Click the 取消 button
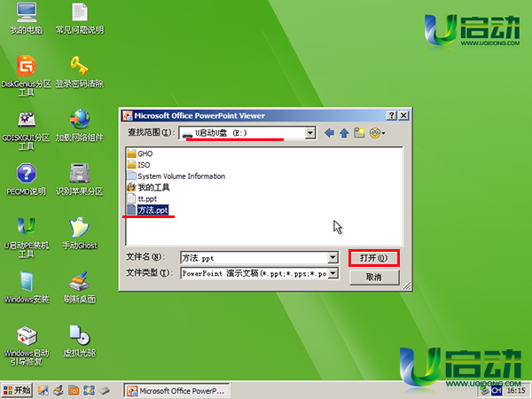 [374, 278]
